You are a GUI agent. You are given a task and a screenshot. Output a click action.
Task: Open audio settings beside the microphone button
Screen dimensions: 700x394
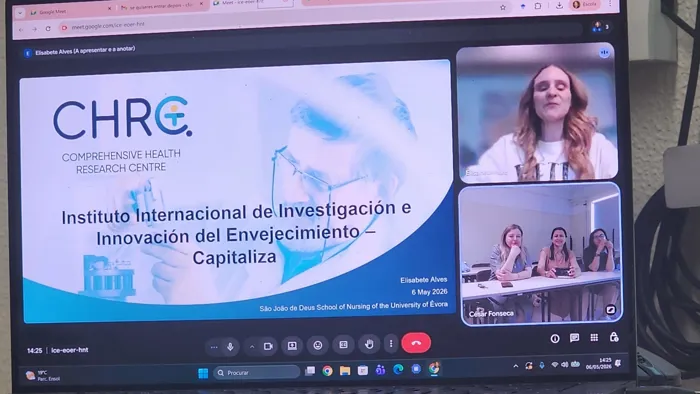[214, 347]
